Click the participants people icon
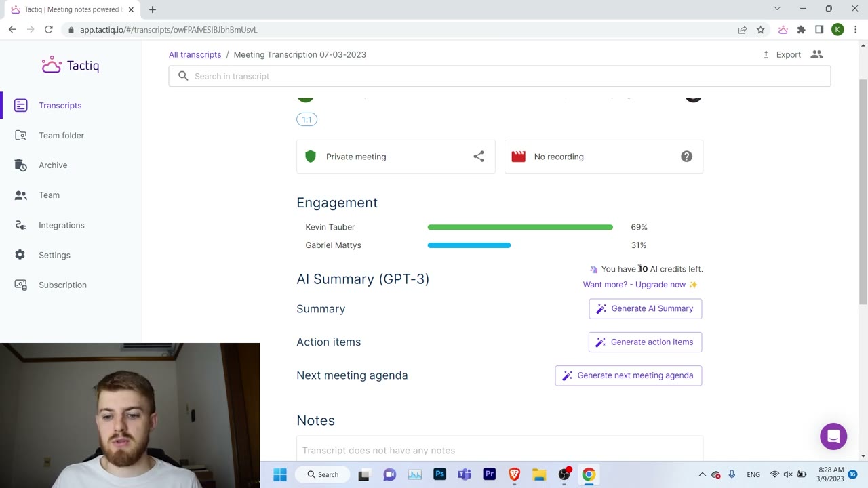The image size is (868, 488). (816, 54)
